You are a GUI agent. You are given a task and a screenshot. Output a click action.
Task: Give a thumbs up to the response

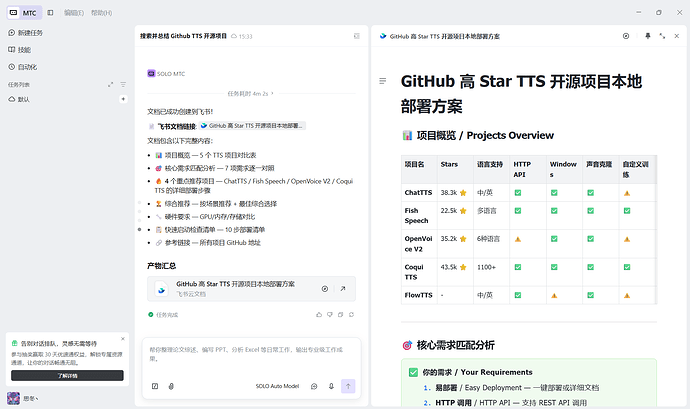(319, 315)
